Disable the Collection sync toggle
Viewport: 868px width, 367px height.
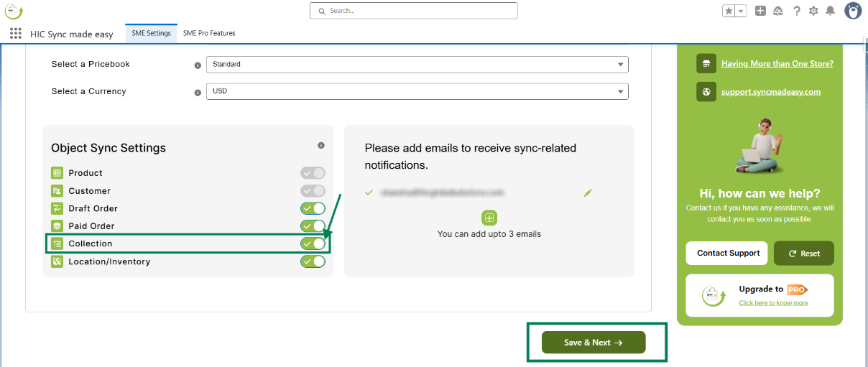click(313, 243)
